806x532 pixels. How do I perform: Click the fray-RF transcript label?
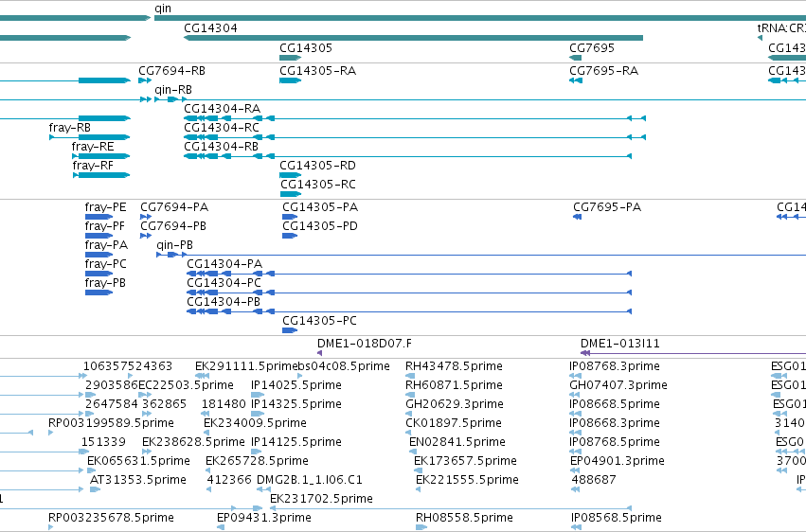(x=93, y=166)
